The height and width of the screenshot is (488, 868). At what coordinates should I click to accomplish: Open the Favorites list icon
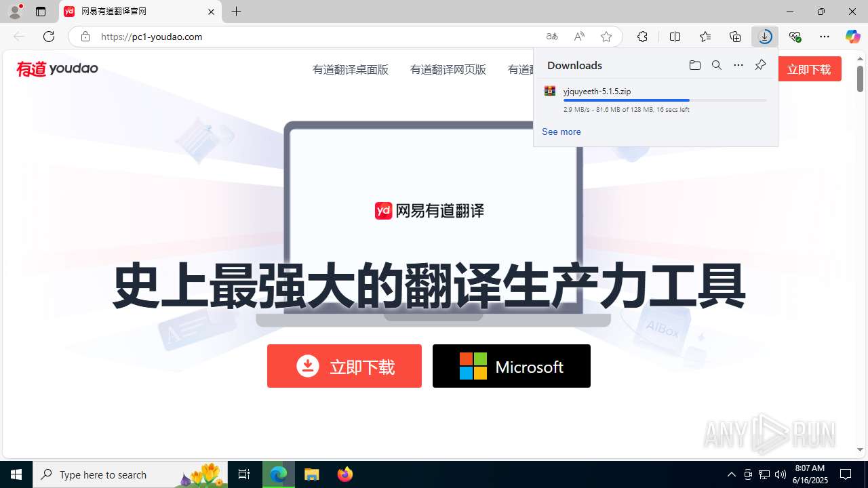point(705,37)
